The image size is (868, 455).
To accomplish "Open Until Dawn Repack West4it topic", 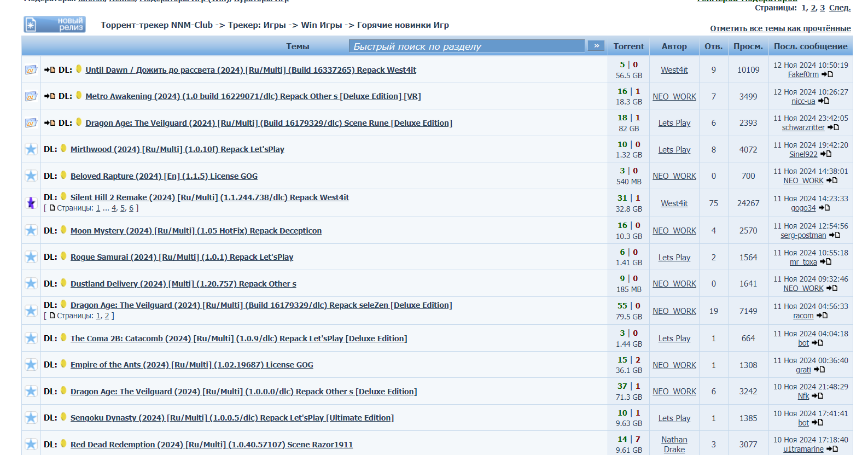I will click(x=251, y=70).
